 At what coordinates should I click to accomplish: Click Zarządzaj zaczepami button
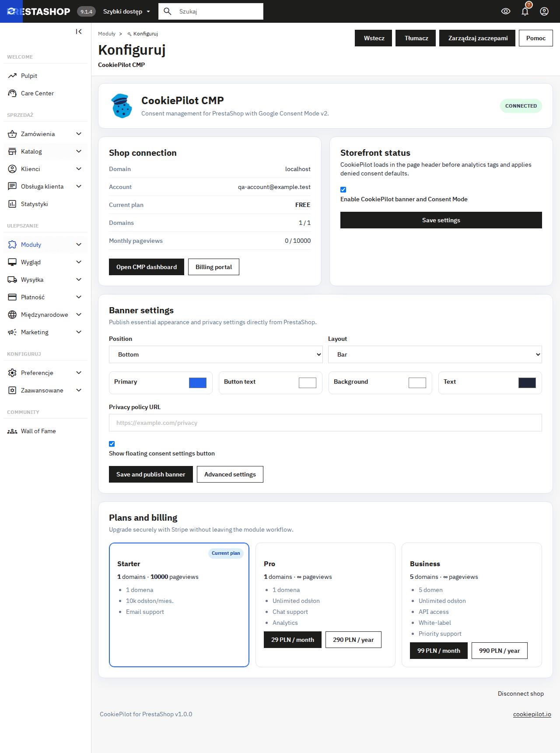477,38
